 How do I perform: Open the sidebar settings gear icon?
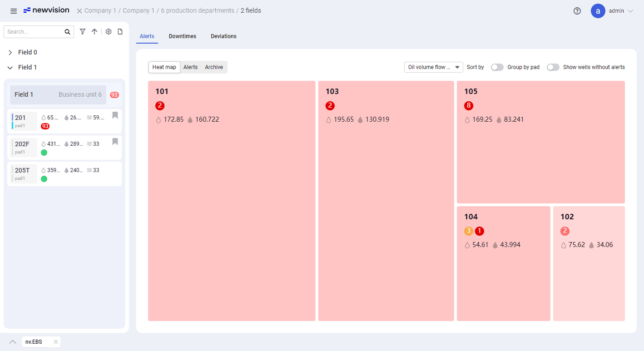(x=109, y=32)
